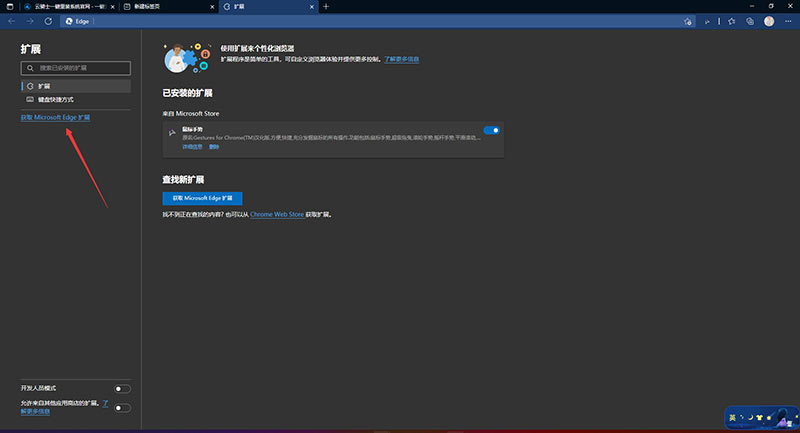800x433 pixels.
Task: Click the 查找新扩展 heading
Action: pyautogui.click(x=183, y=180)
